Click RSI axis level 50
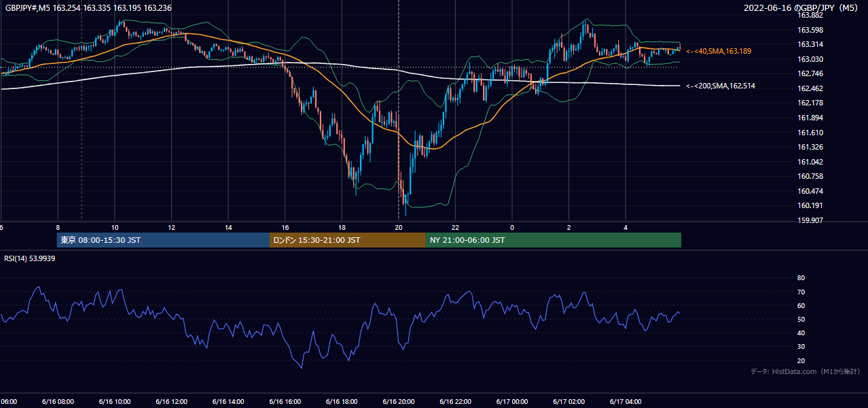 click(x=801, y=319)
